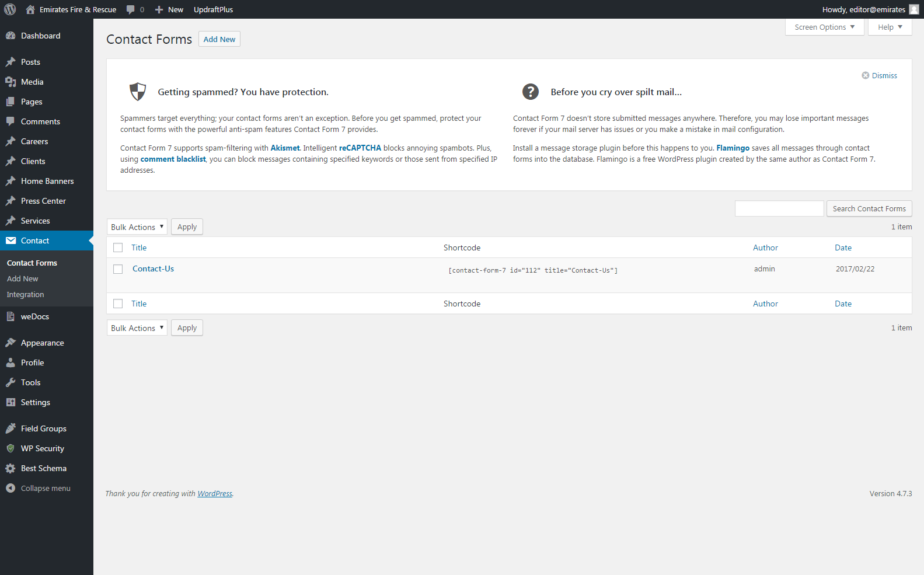Click the user avatar in top bar

913,9
